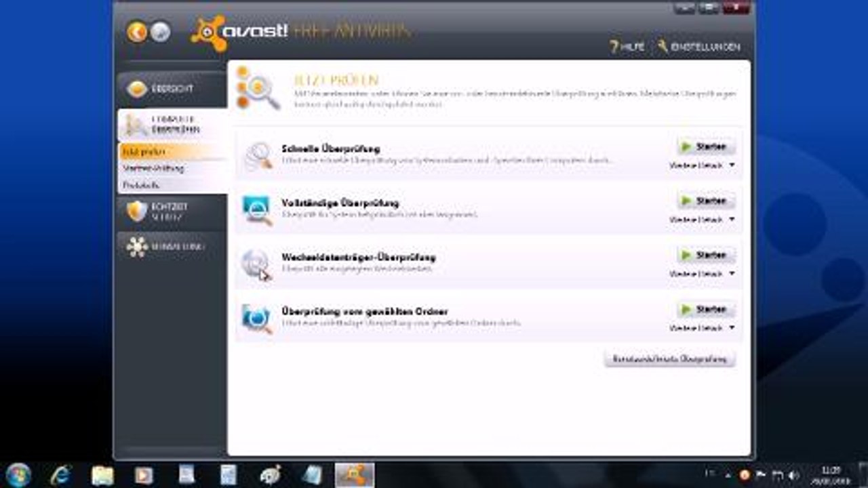
Task: Open Windows Media Player from taskbar
Action: coord(144,474)
